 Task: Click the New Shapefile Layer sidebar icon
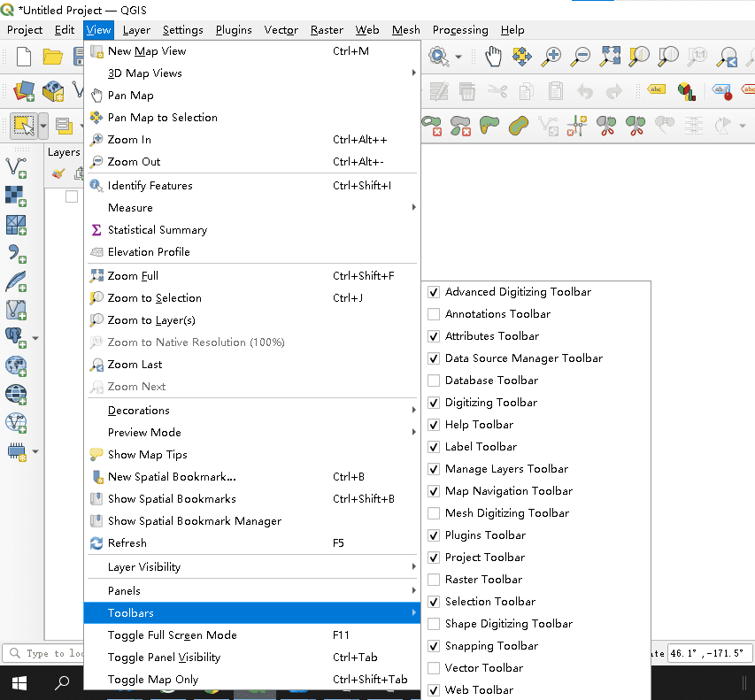coord(16,168)
